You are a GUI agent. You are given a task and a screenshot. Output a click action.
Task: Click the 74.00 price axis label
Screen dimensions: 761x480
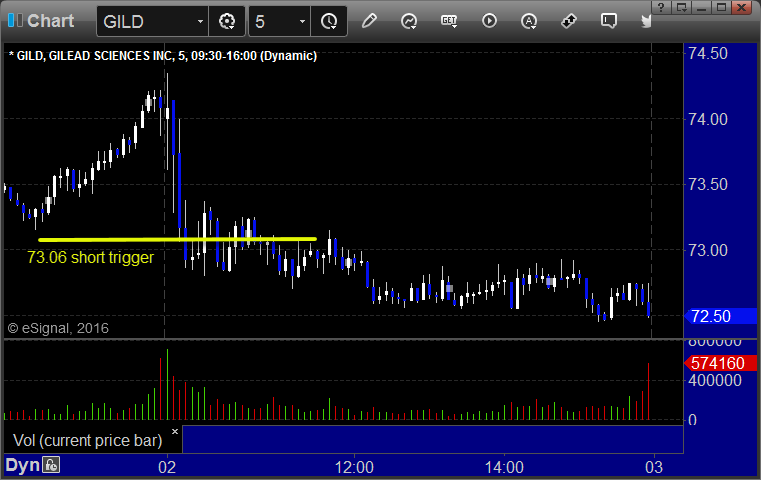[708, 119]
